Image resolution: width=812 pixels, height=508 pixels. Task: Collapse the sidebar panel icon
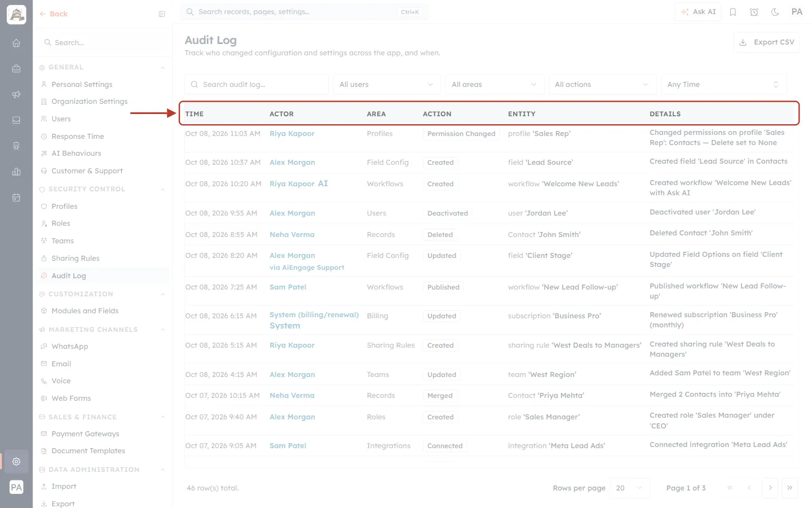[162, 14]
